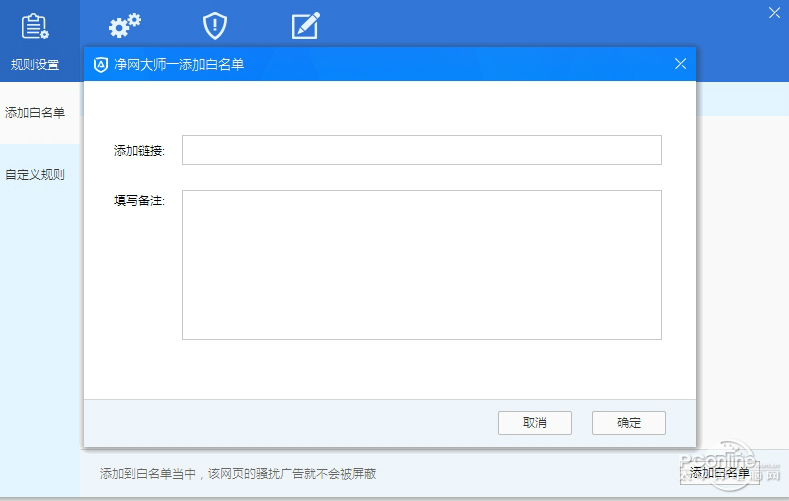Focus the 填写备注 text area
The width and height of the screenshot is (789, 501).
point(422,265)
